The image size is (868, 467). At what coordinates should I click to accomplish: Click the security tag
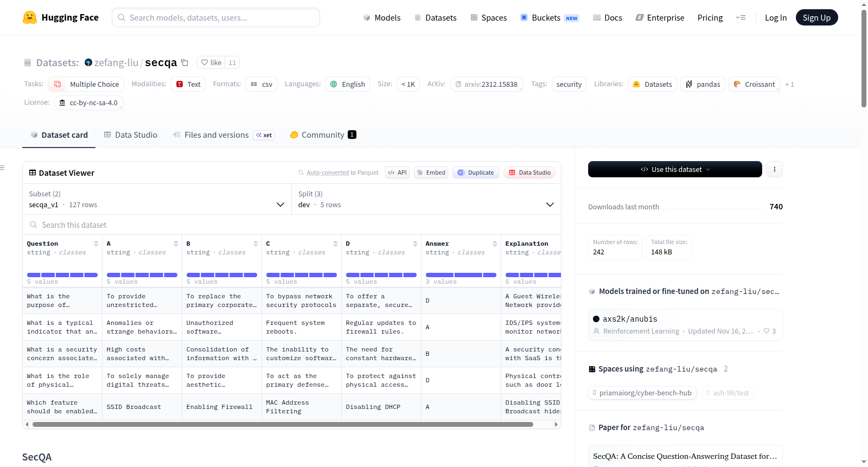point(569,84)
